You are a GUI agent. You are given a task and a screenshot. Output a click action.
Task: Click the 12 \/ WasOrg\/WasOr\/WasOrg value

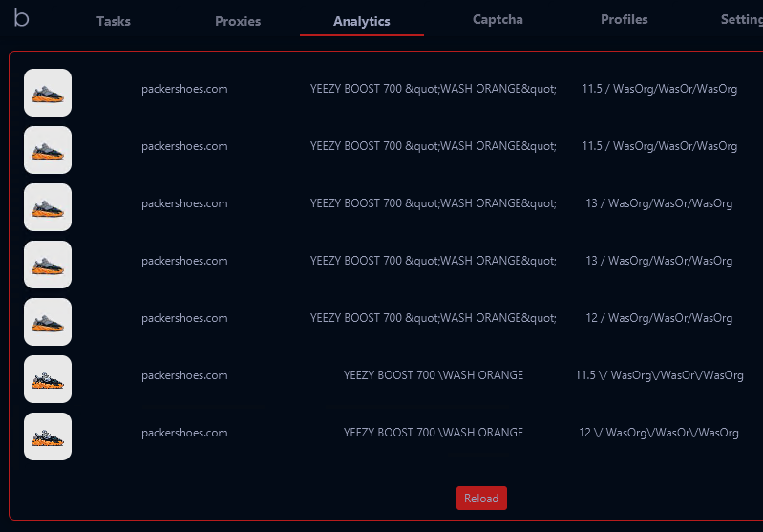click(x=659, y=433)
